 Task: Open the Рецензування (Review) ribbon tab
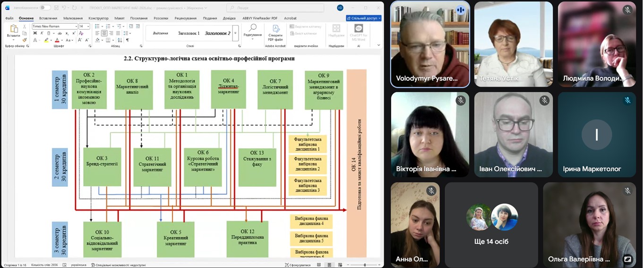pos(185,18)
